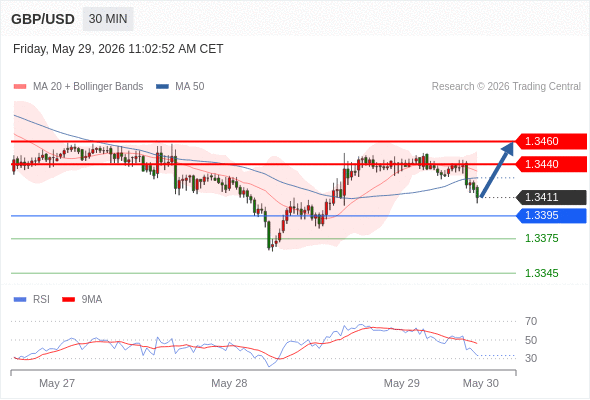Click the May 27 date axis label
The width and height of the screenshot is (590, 400).
[57, 383]
